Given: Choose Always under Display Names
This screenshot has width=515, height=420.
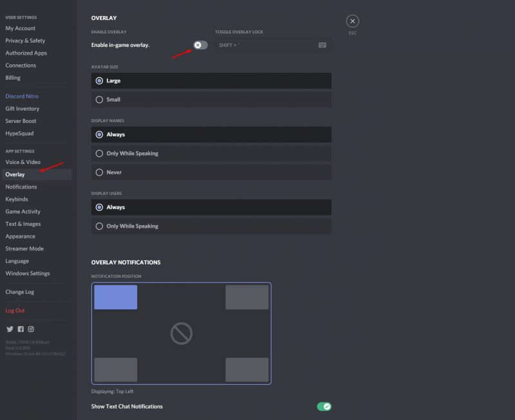Looking at the screenshot, I should tap(211, 134).
